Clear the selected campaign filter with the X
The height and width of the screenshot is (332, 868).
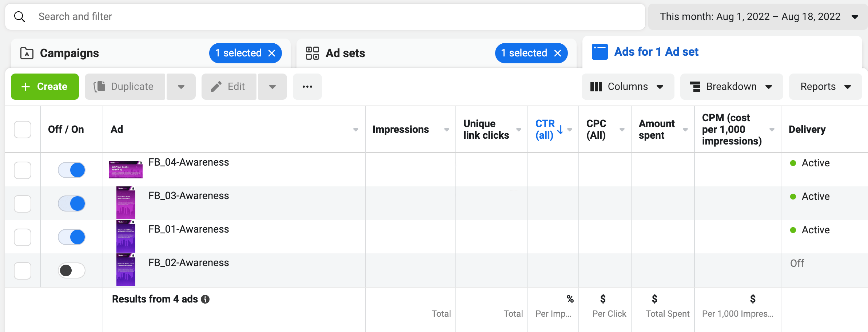(272, 53)
